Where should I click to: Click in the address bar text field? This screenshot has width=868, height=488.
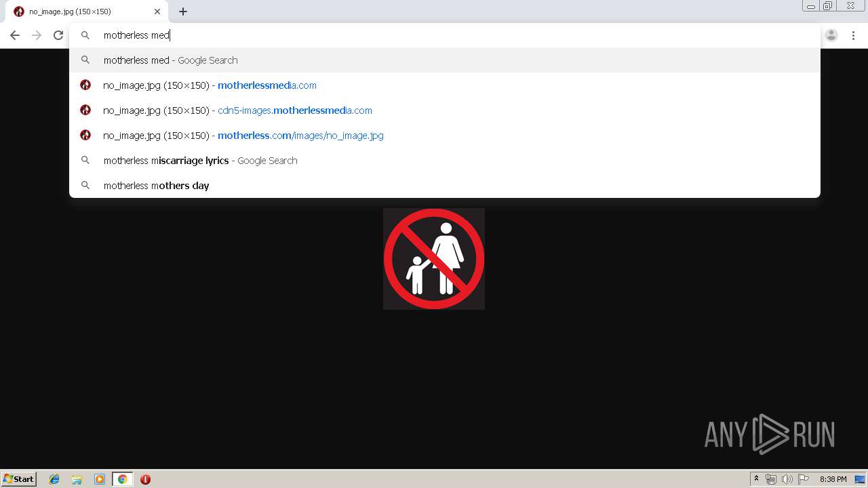(444, 35)
